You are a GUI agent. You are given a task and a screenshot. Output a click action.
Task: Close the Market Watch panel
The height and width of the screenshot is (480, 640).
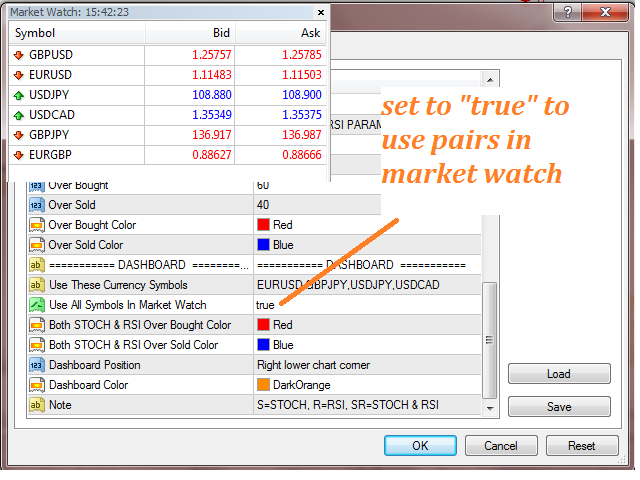(x=321, y=13)
